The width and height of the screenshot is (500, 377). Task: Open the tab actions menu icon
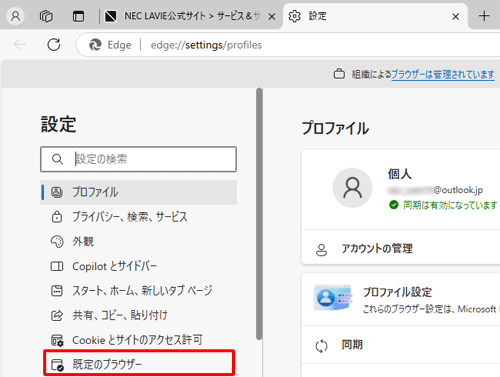click(x=78, y=16)
